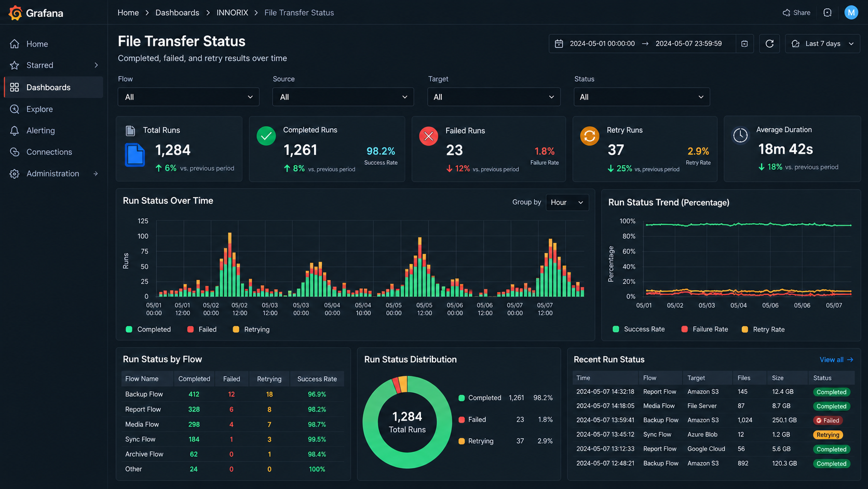868x489 pixels.
Task: Click the Connections icon in sidebar
Action: (15, 152)
